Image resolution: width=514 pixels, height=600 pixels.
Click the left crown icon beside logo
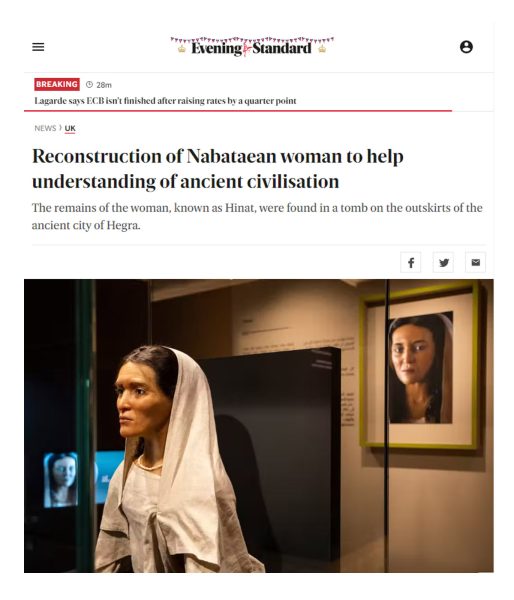tap(181, 49)
